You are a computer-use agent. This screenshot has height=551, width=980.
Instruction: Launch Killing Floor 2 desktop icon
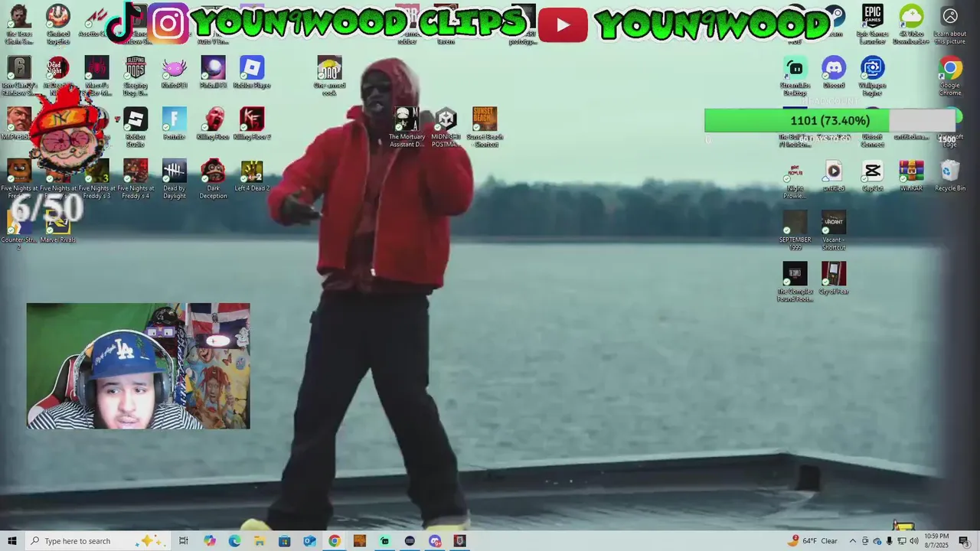252,124
